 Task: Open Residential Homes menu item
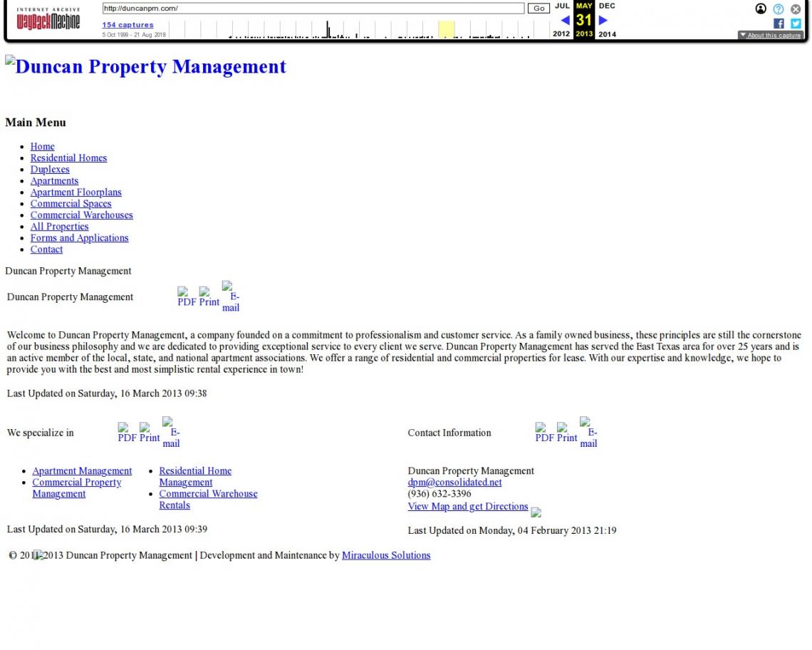tap(69, 158)
